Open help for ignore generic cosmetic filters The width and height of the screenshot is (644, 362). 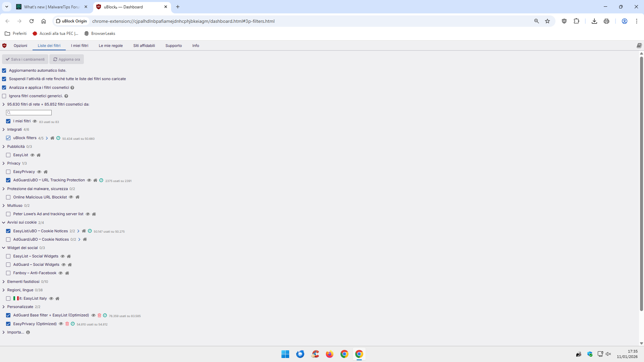coord(66,96)
